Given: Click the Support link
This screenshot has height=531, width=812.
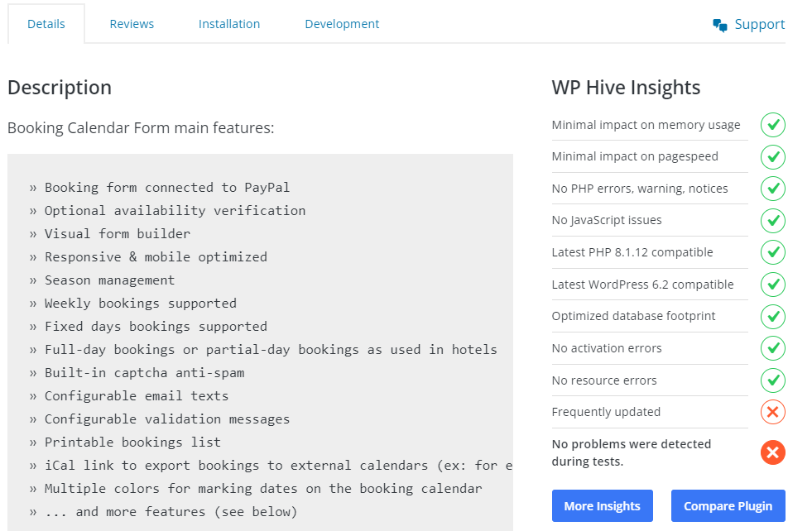Looking at the screenshot, I should point(749,24).
